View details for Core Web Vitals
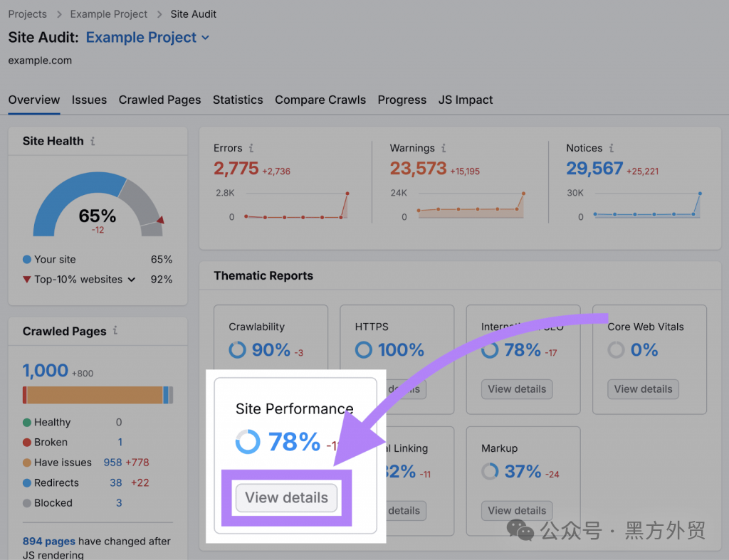 point(643,389)
